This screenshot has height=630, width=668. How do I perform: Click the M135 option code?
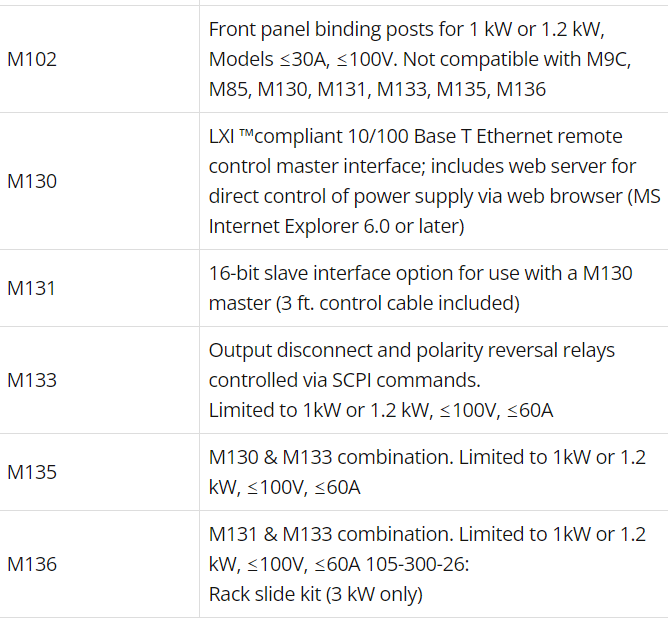coord(32,472)
